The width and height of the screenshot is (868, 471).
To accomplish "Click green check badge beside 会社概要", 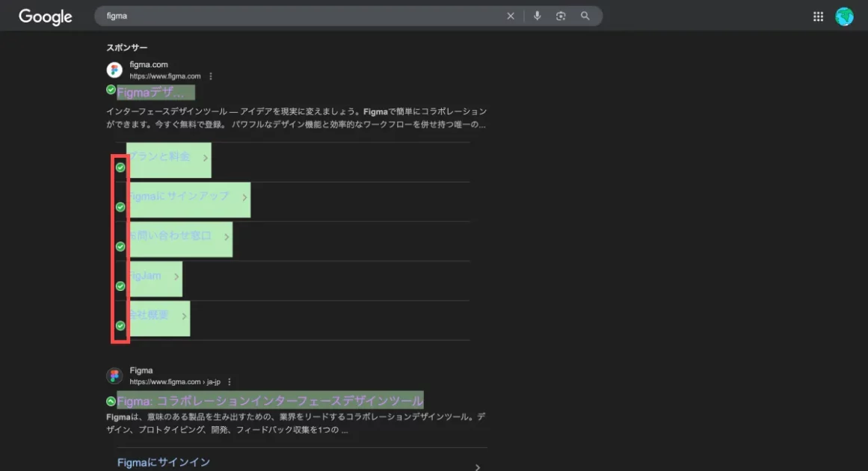I will [x=120, y=325].
